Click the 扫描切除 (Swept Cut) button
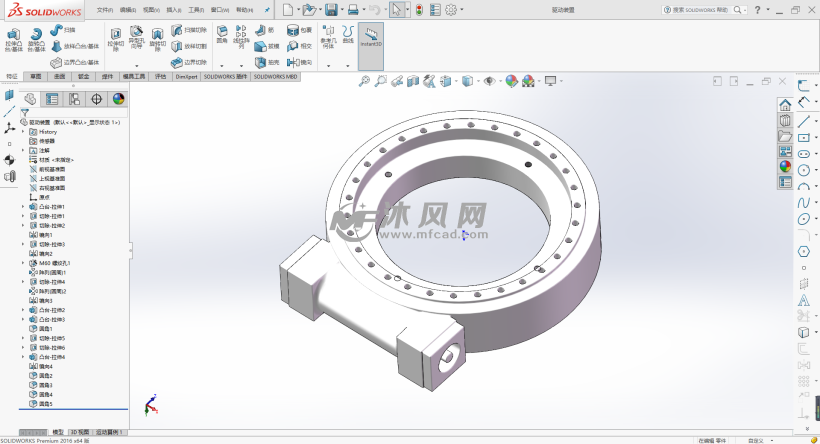 [x=189, y=31]
